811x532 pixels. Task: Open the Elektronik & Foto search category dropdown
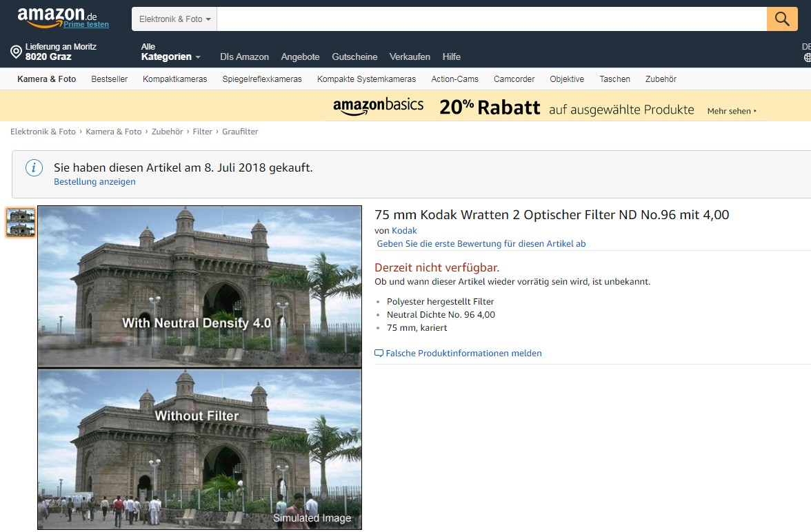[174, 19]
